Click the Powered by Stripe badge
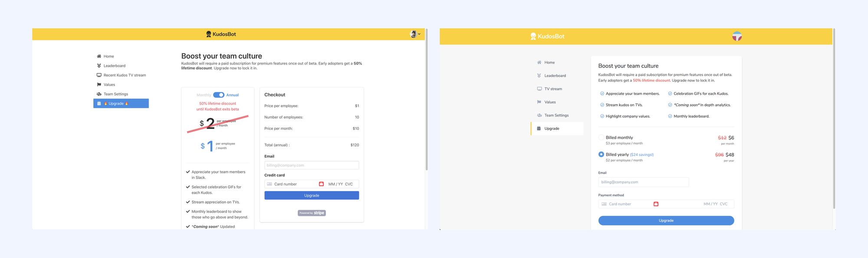Screen dimensions: 868x258 tap(312, 213)
